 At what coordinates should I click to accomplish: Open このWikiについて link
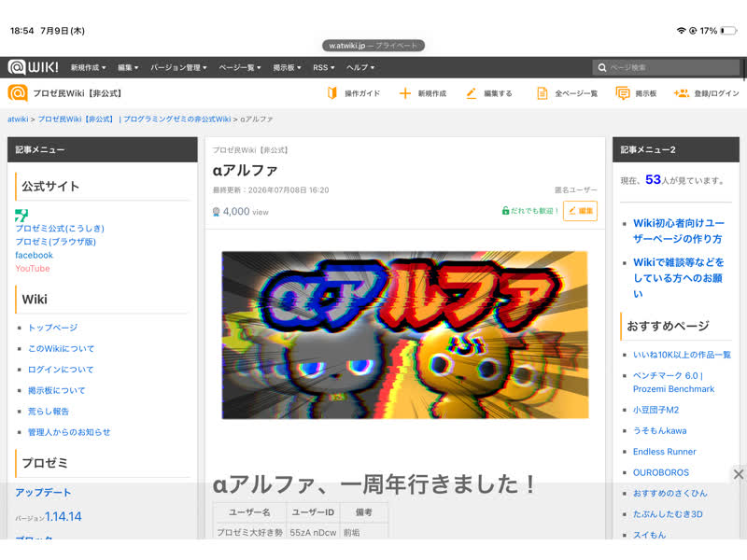[x=61, y=348]
